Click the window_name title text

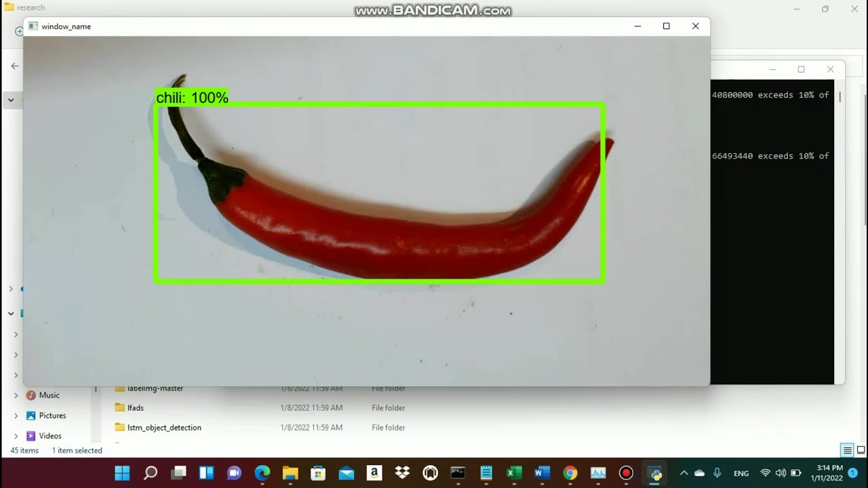66,26
